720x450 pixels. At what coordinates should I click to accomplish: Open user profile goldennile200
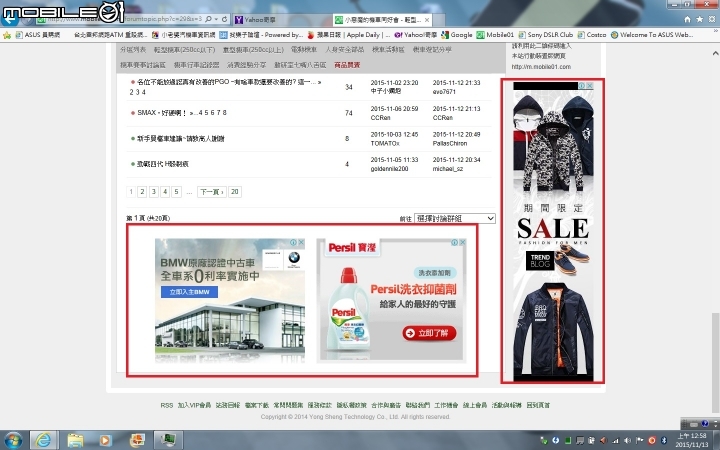389,169
